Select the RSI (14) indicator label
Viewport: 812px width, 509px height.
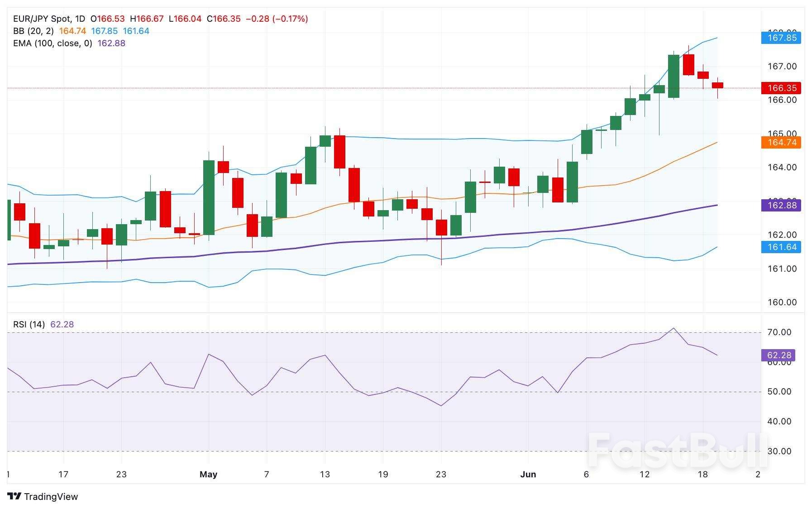(29, 324)
